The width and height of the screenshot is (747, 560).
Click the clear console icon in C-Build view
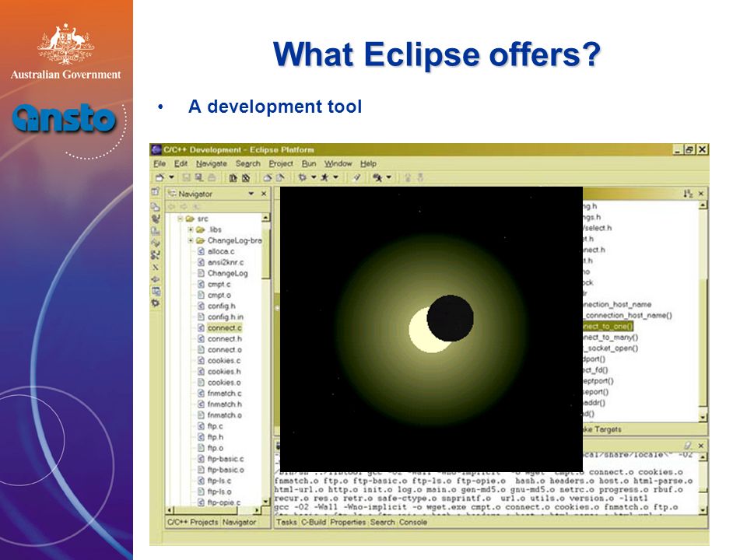[687, 446]
